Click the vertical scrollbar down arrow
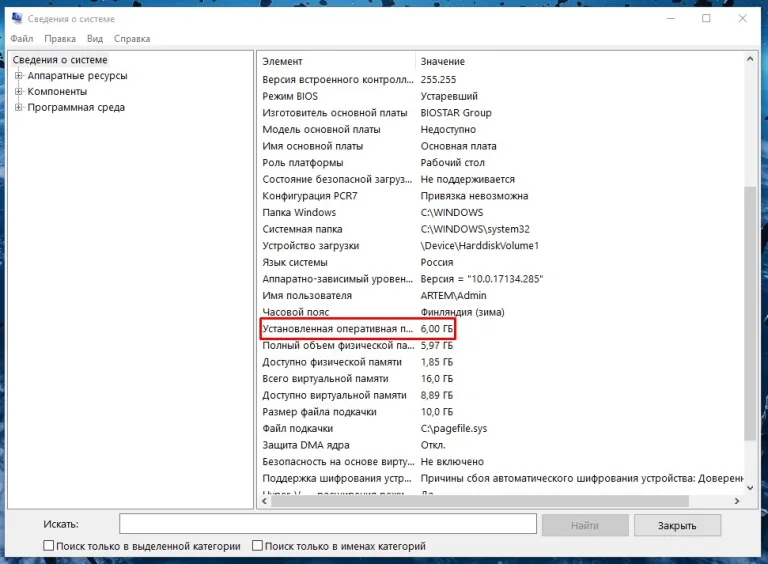This screenshot has width=768, height=564. pyautogui.click(x=750, y=488)
